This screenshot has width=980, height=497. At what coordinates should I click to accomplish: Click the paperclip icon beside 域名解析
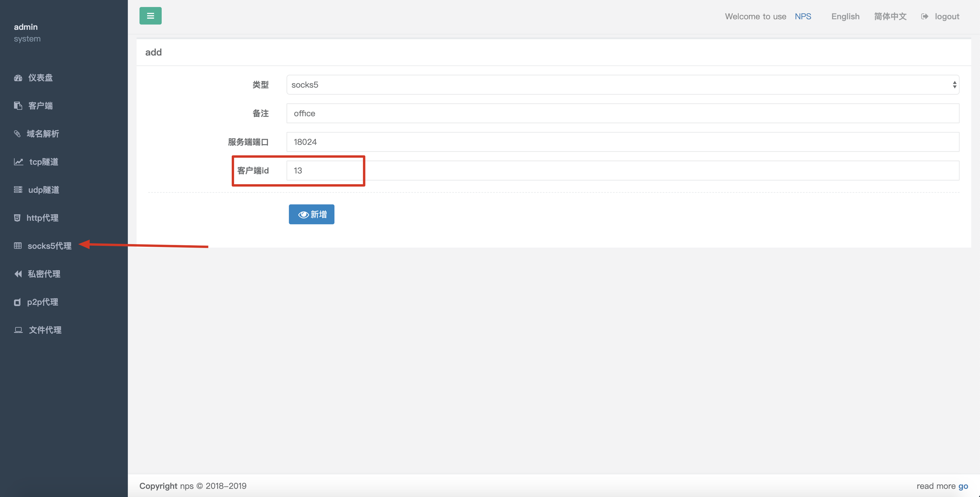click(x=17, y=134)
